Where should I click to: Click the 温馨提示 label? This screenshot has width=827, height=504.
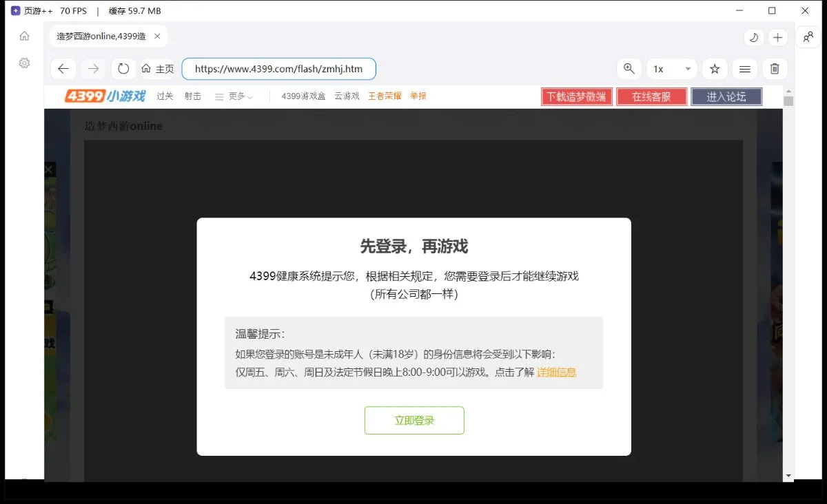(260, 334)
